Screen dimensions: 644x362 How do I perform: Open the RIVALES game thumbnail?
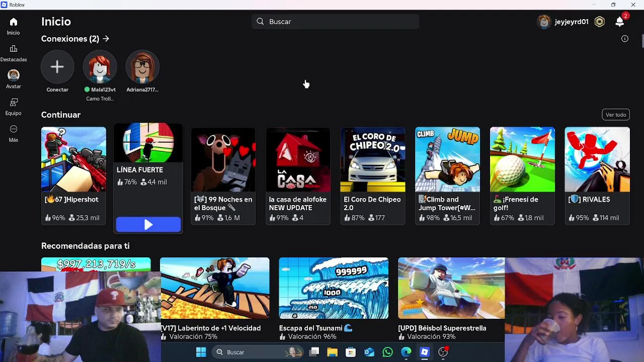coord(597,159)
